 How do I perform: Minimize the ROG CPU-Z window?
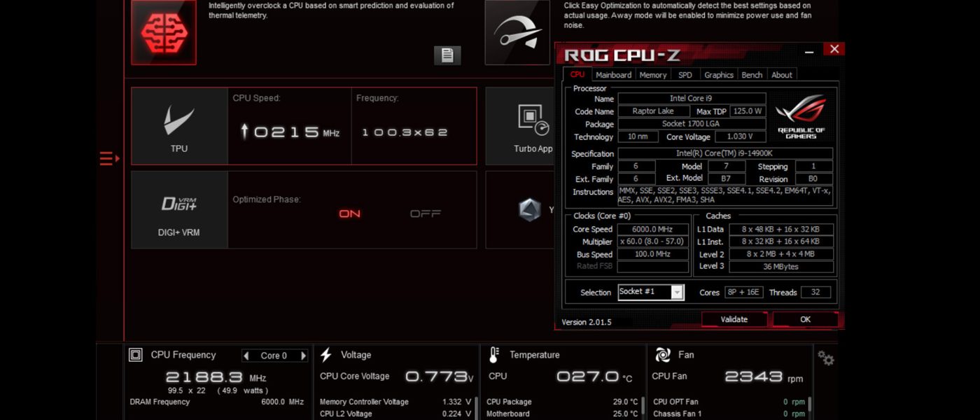click(x=809, y=50)
